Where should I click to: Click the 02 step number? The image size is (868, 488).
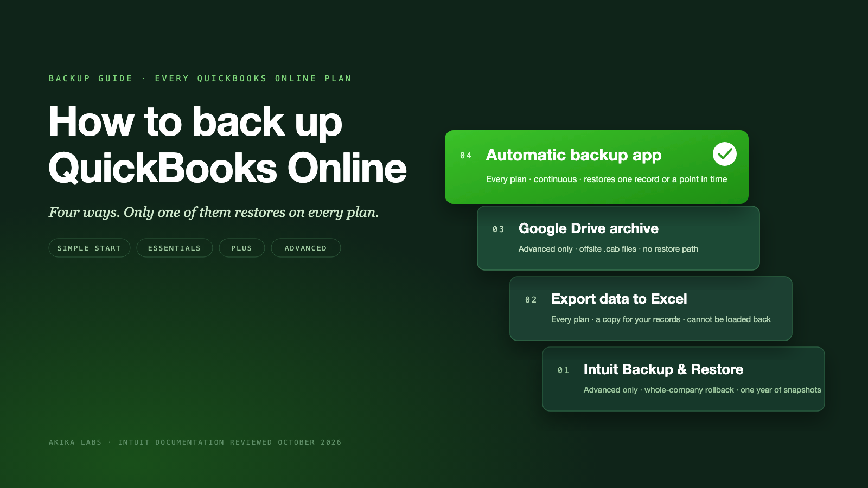pos(531,300)
